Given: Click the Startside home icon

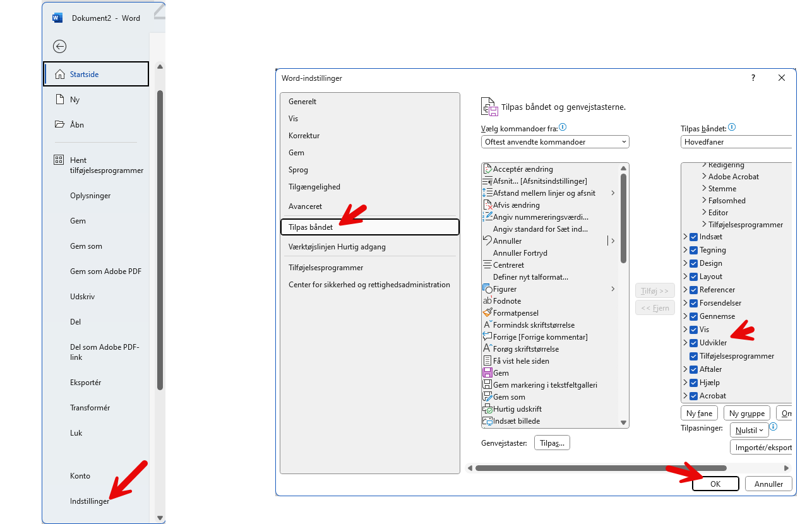Looking at the screenshot, I should pos(60,74).
